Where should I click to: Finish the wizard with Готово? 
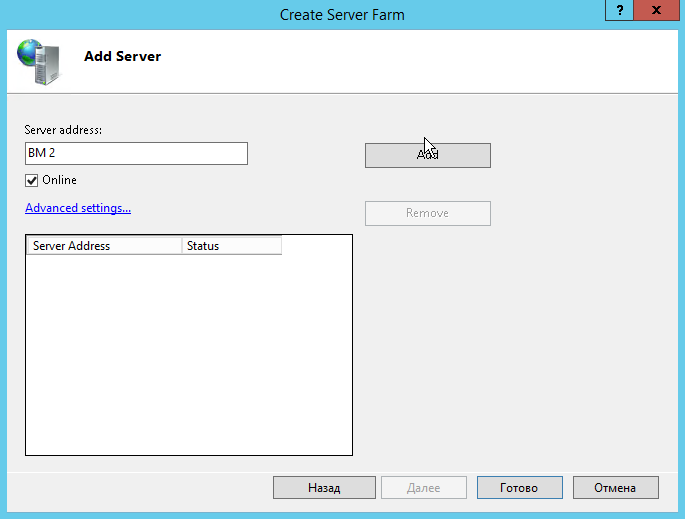click(519, 488)
